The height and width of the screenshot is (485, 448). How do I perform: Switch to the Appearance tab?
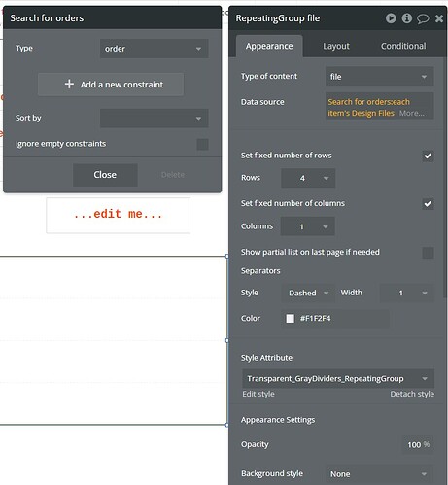click(x=269, y=46)
